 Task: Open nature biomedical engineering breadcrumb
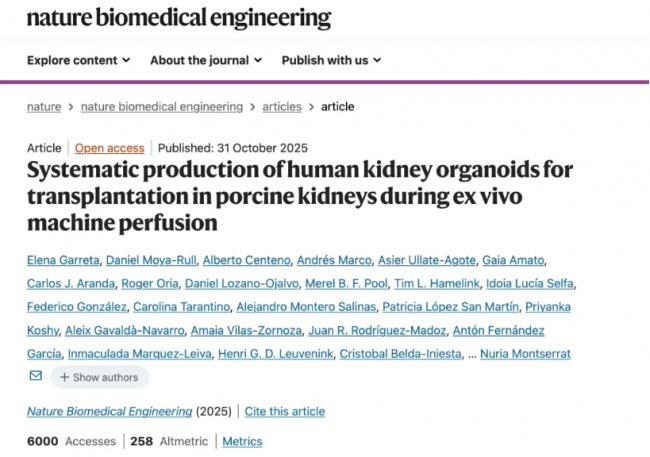(161, 107)
